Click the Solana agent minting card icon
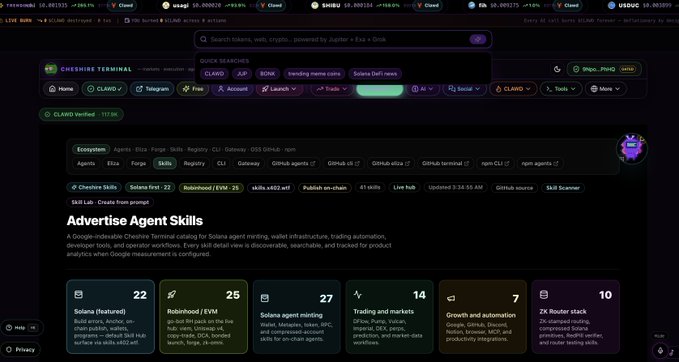 point(265,298)
